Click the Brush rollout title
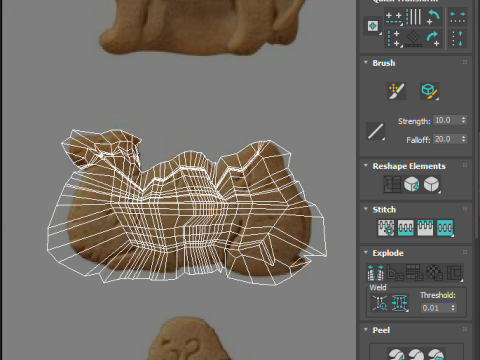The image size is (480, 360). (x=384, y=63)
